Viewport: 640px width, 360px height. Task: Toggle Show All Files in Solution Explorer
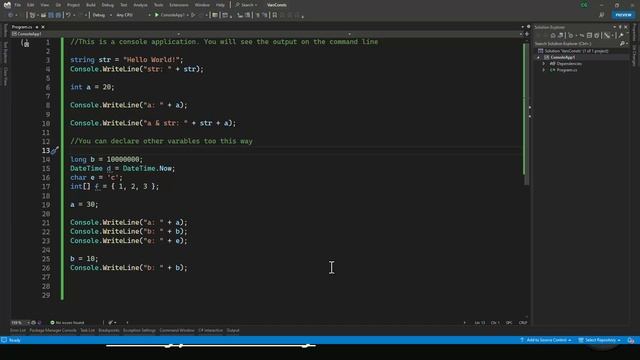[x=597, y=36]
